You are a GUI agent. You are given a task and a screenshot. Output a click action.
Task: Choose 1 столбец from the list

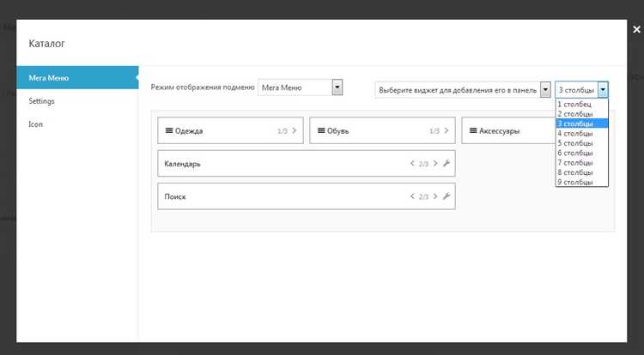pos(574,104)
